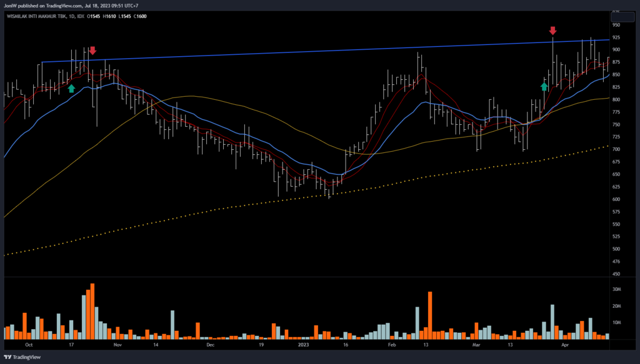Click the green up arrow before April
640x364 pixels.
[544, 86]
